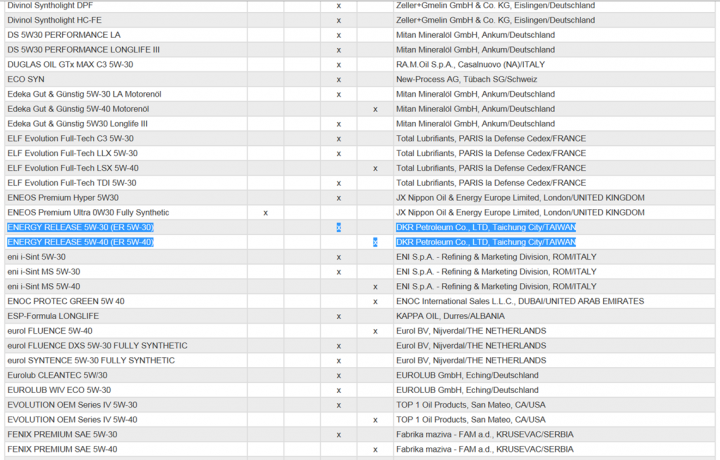Click EUROLUB GmbH in WIV ECO 5W-30 row

tap(467, 390)
